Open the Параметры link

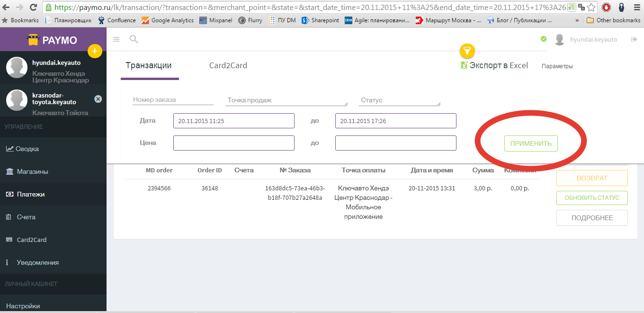(557, 66)
